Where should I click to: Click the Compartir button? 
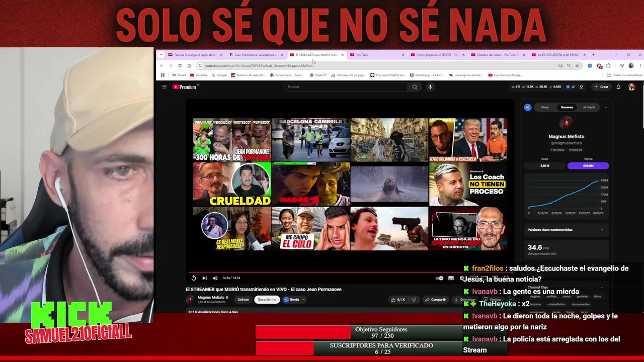pyautogui.click(x=435, y=300)
